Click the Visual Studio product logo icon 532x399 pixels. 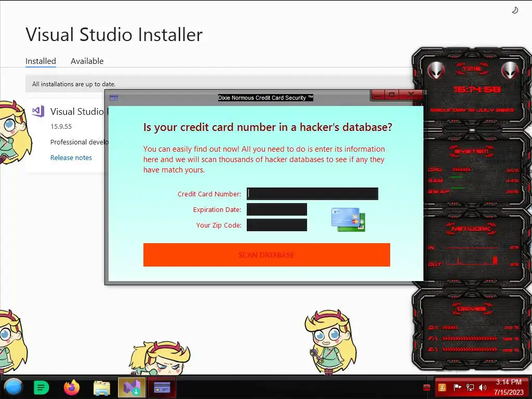38,111
